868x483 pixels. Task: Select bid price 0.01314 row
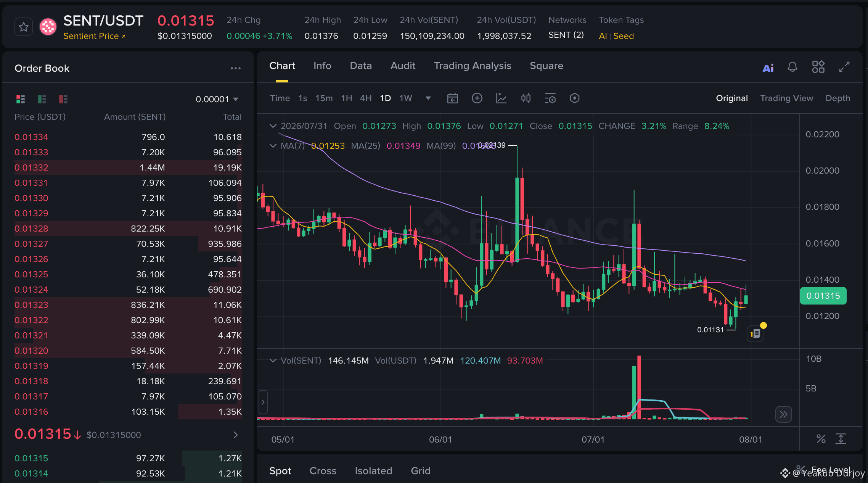[128, 473]
